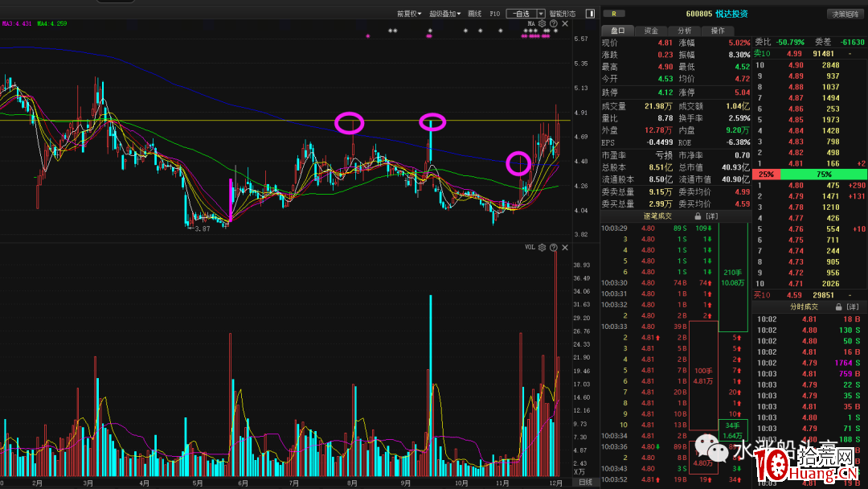Open 智能形态 smart pattern feature
This screenshot has width=868, height=489.
coord(563,14)
